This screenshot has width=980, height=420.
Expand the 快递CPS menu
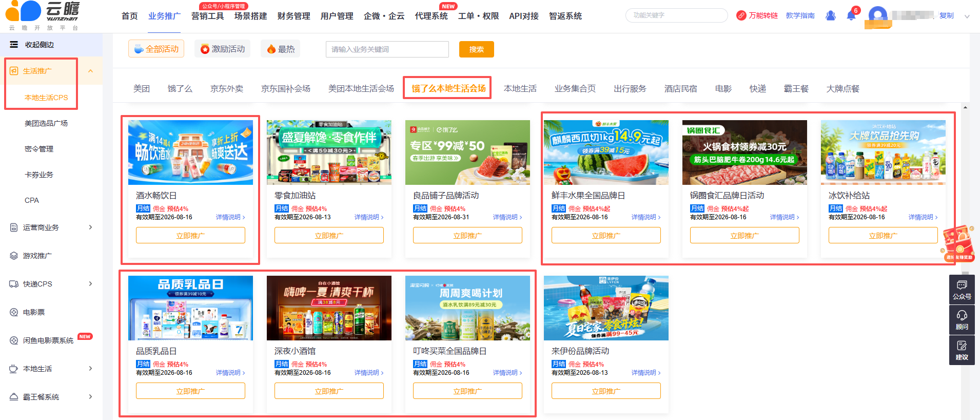tap(90, 283)
